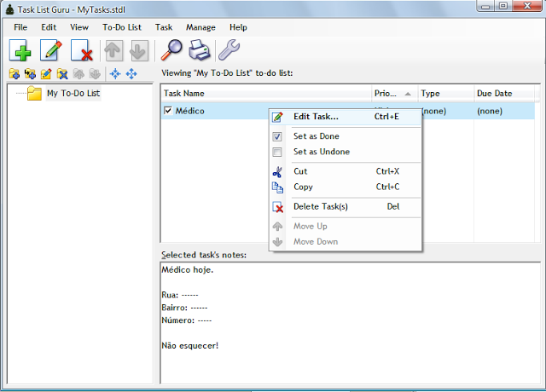Choose Copy from the context menu

345,187
